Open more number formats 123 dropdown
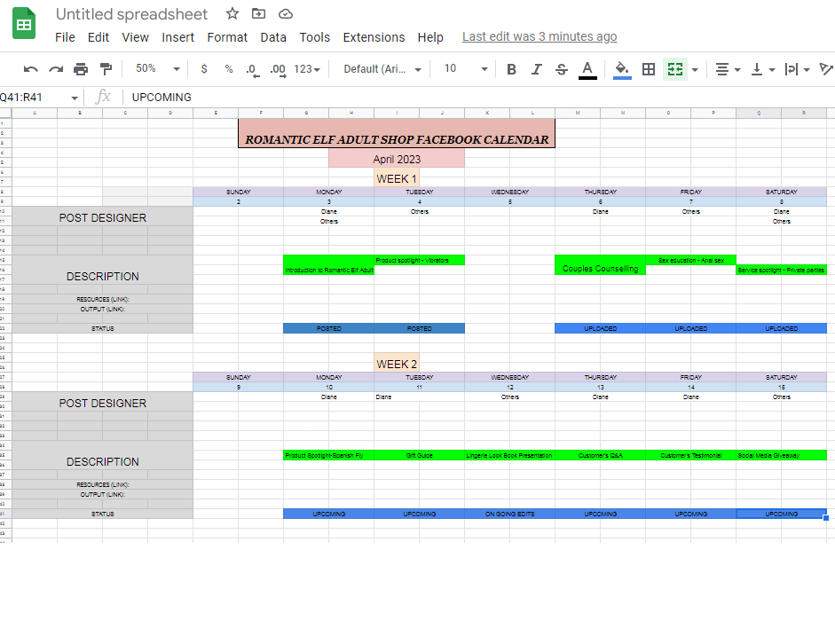This screenshot has width=835, height=644. coord(307,69)
